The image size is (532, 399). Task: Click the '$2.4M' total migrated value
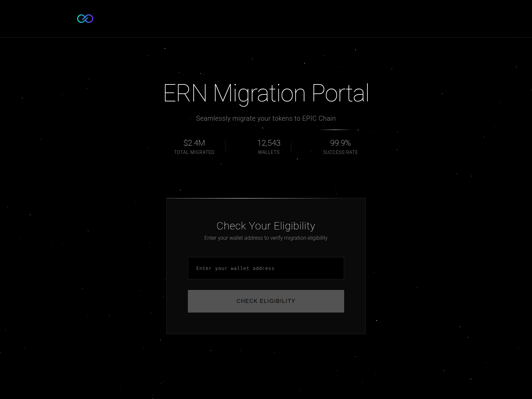(x=194, y=143)
